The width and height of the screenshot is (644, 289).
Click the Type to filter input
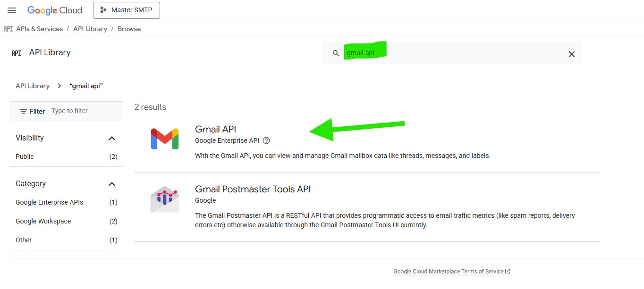point(84,111)
